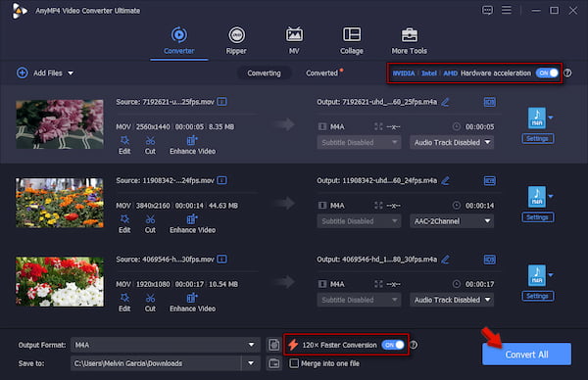This screenshot has height=380, width=588.
Task: Open the More Tools tab
Action: point(409,40)
